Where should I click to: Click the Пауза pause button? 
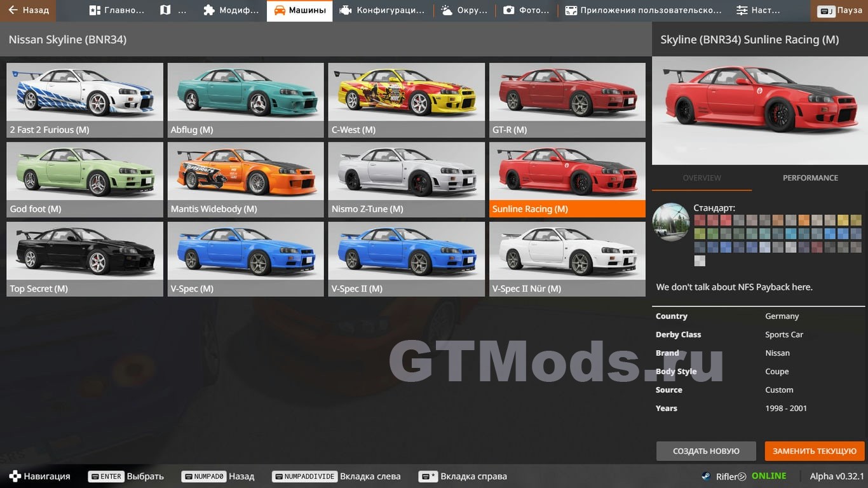[x=839, y=10]
